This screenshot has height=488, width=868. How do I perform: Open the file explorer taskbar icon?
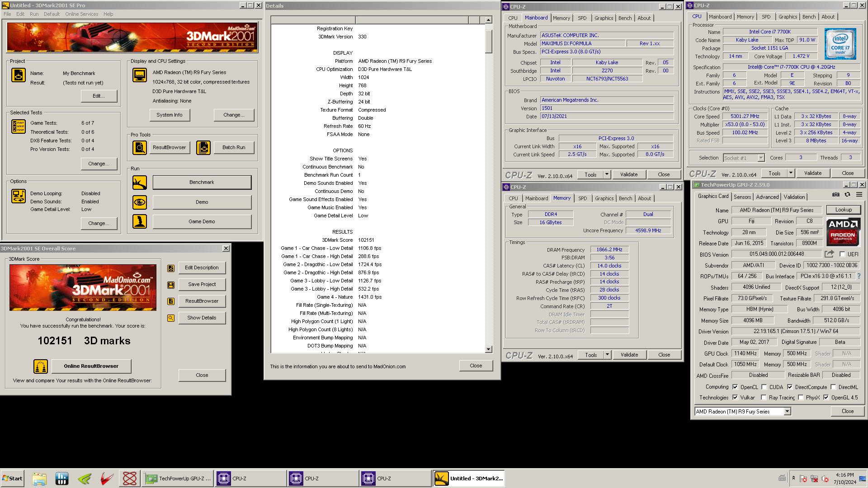(39, 479)
